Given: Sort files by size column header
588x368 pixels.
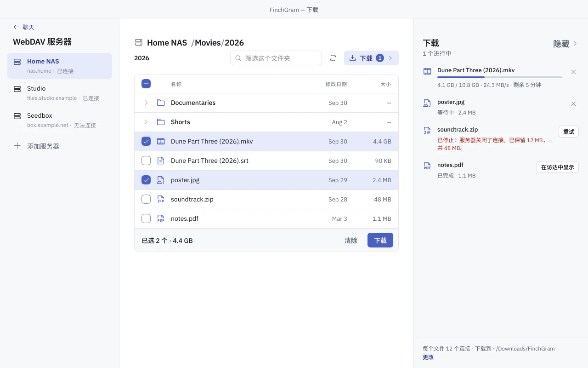Looking at the screenshot, I should [386, 84].
